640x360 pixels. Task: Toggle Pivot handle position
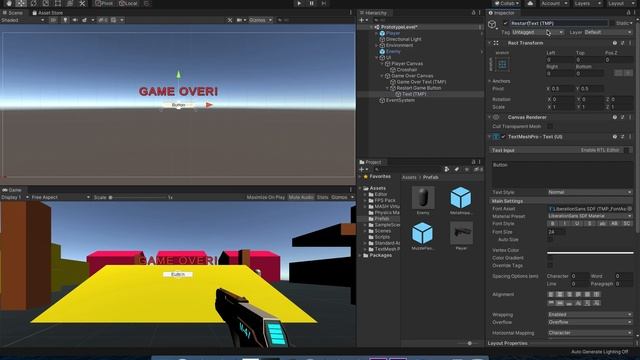click(104, 3)
